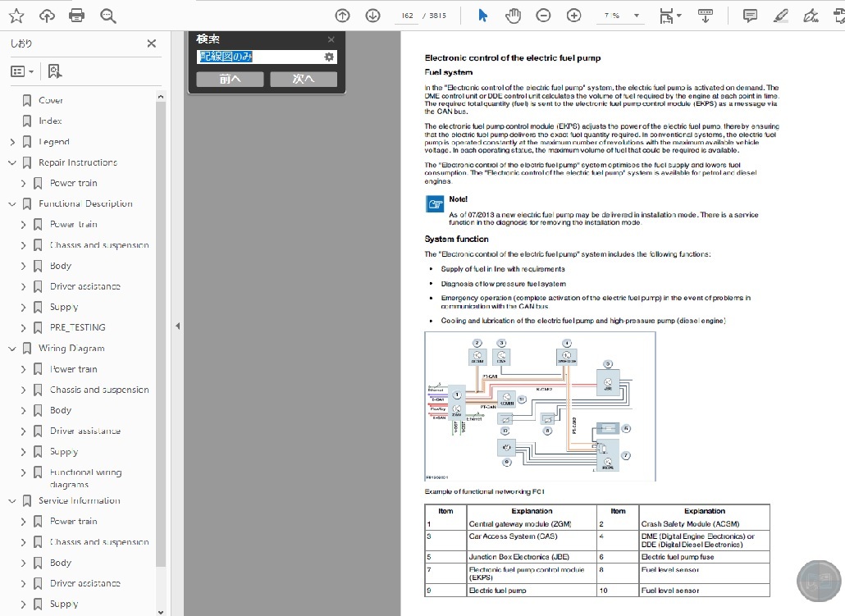Viewport: 845px width, 616px height.
Task: Click 'Central gateway module (ZGM)' table cell
Action: (x=532, y=524)
